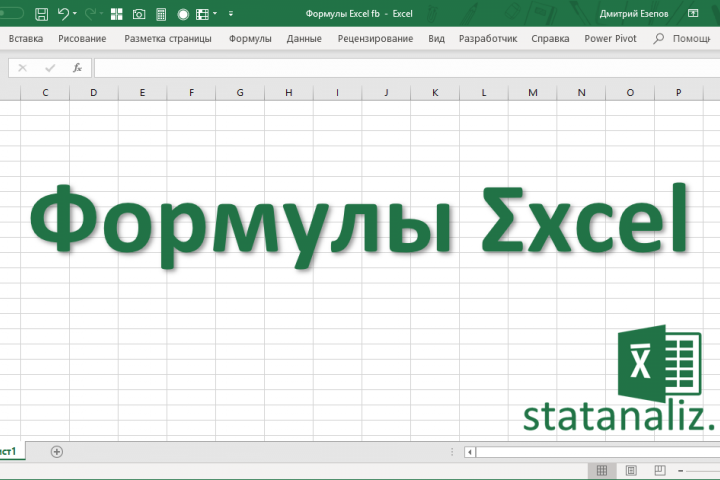Click the Помощь search box label
Viewport: 720px width, 480px height.
(x=692, y=39)
